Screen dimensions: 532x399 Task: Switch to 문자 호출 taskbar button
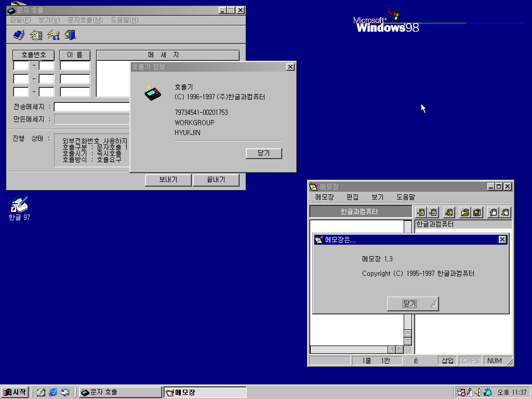[120, 392]
